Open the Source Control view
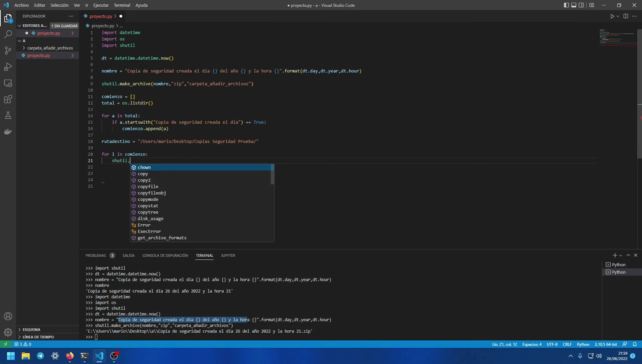 [x=8, y=50]
